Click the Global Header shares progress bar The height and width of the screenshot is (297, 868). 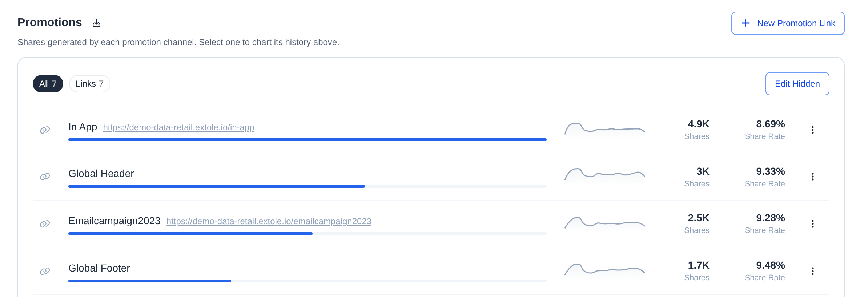[308, 186]
